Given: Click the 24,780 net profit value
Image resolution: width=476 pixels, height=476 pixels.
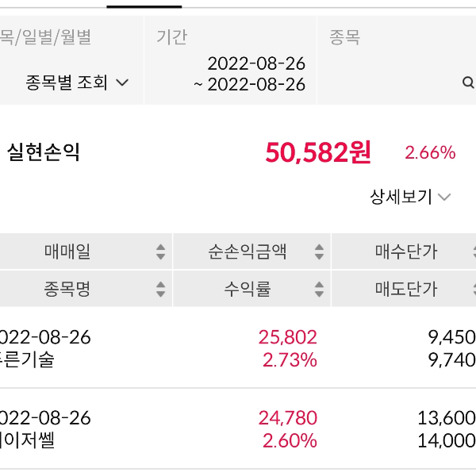Looking at the screenshot, I should coord(287,417).
